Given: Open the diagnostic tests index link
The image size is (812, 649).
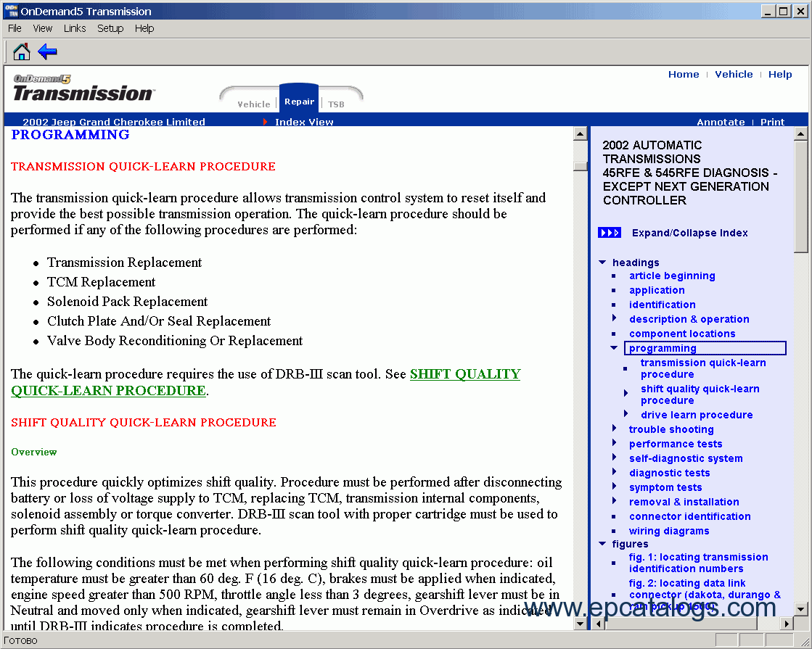Looking at the screenshot, I should click(x=670, y=473).
